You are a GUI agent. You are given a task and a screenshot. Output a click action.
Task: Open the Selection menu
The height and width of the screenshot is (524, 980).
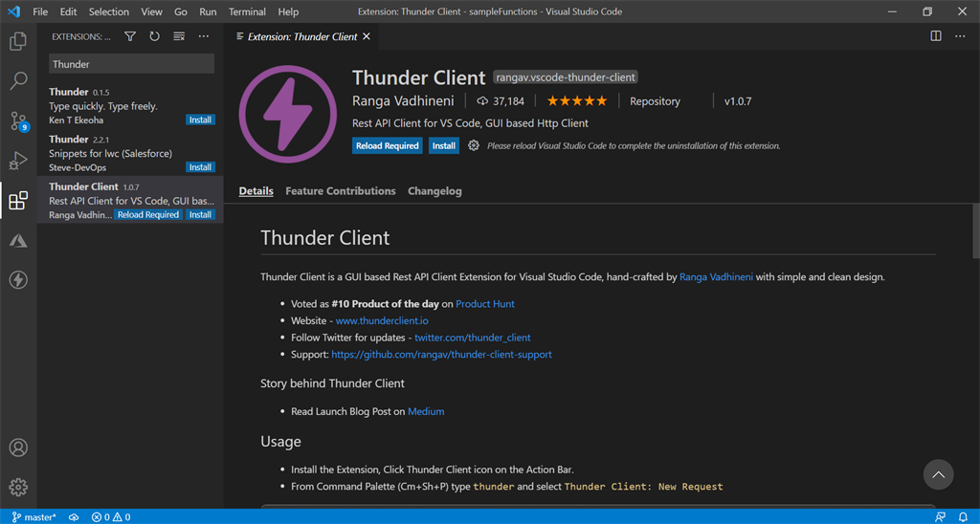109,11
